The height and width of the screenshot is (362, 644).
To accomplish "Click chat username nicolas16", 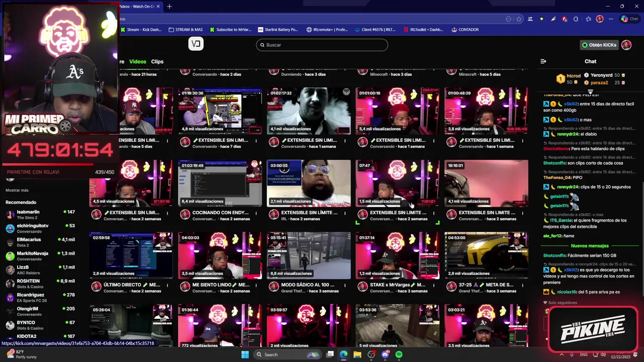I will [x=567, y=292].
